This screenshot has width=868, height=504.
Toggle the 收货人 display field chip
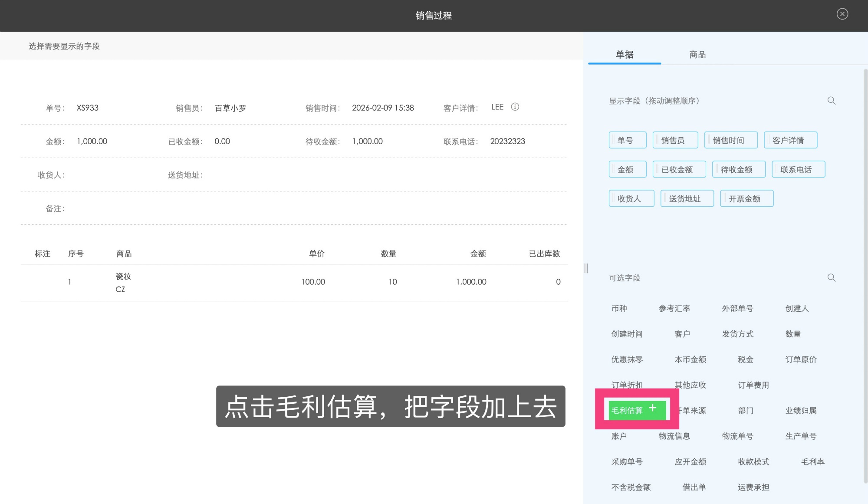pyautogui.click(x=631, y=198)
